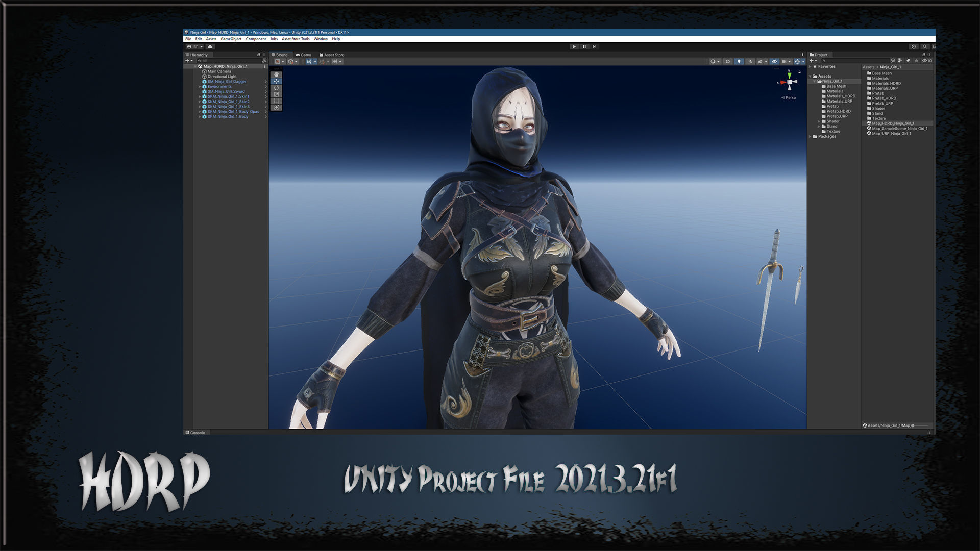This screenshot has height=551, width=980.
Task: Click the red X axis of orientation gizmo
Action: click(x=782, y=82)
